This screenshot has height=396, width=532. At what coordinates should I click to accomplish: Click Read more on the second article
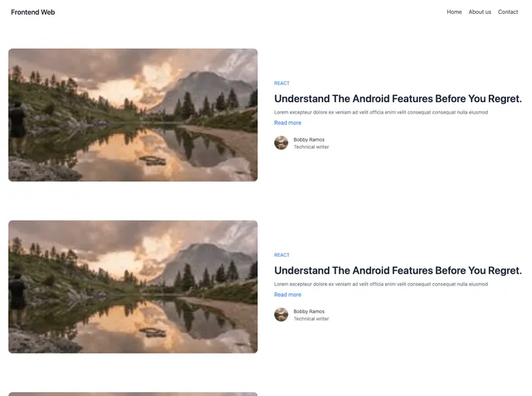click(288, 295)
